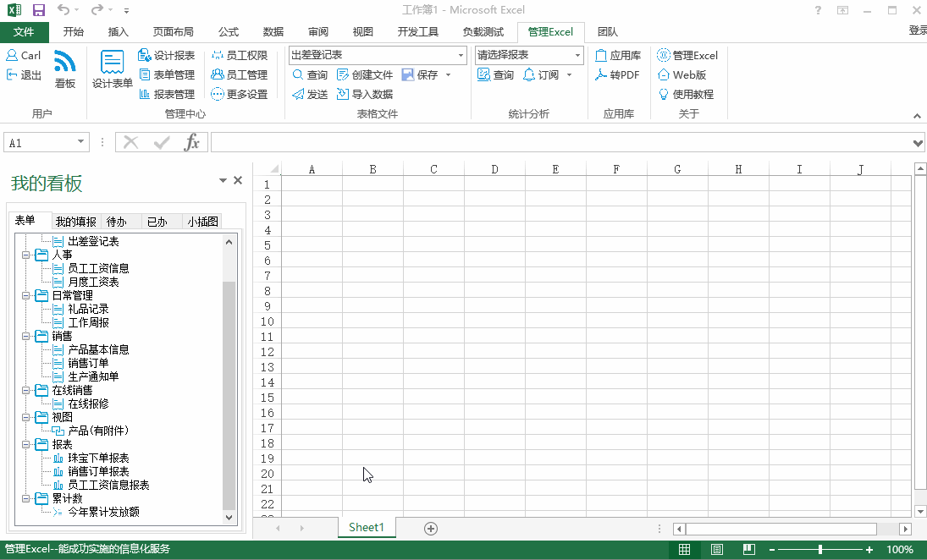Click the Insert Function fx button
The image size is (927, 560).
(191, 142)
